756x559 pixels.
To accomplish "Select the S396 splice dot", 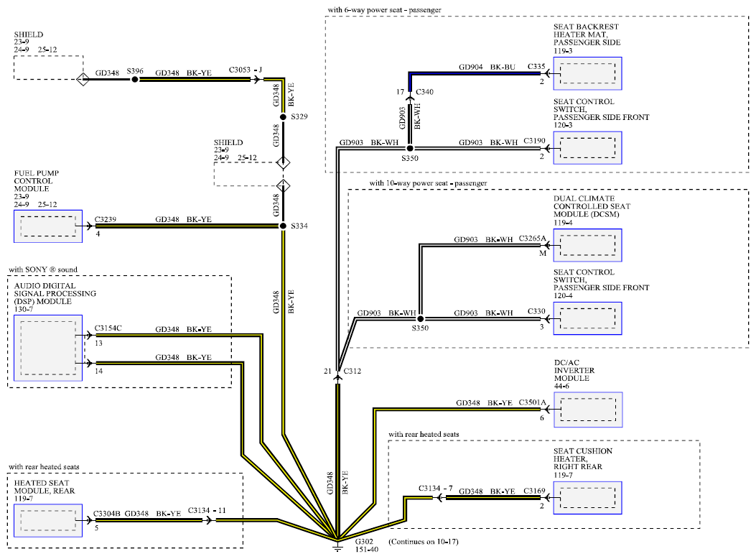I will pos(135,79).
